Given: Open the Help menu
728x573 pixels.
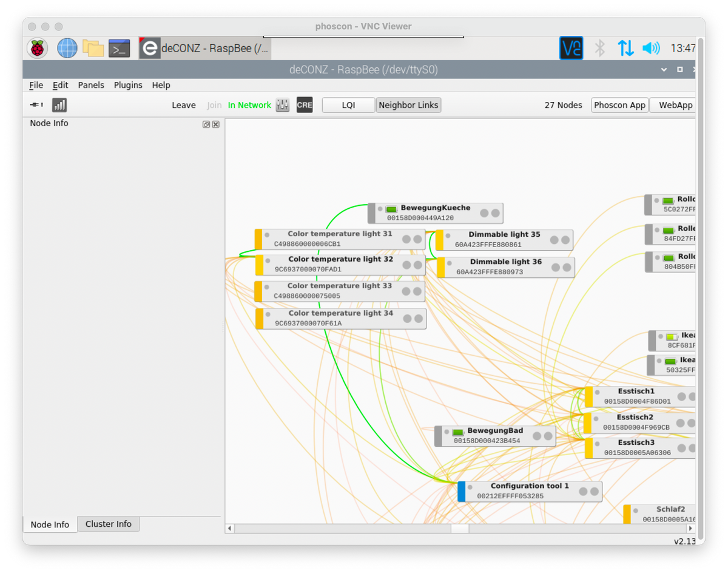Looking at the screenshot, I should [x=161, y=85].
